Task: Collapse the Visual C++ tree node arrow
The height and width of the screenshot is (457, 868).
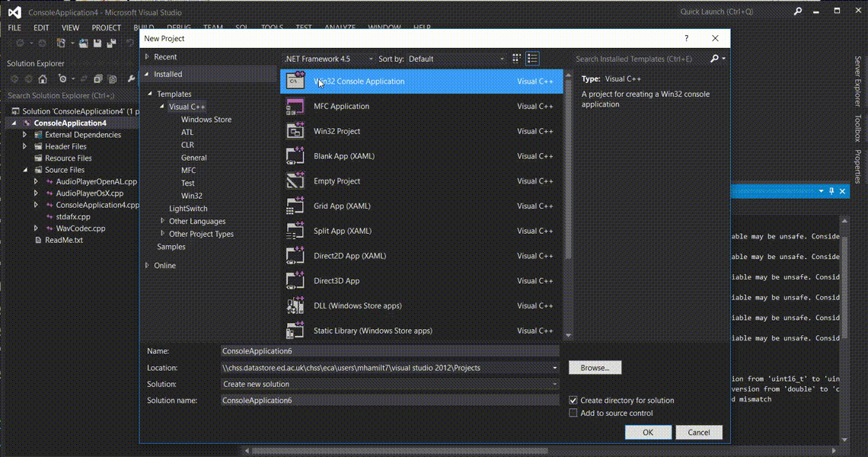Action: [162, 107]
